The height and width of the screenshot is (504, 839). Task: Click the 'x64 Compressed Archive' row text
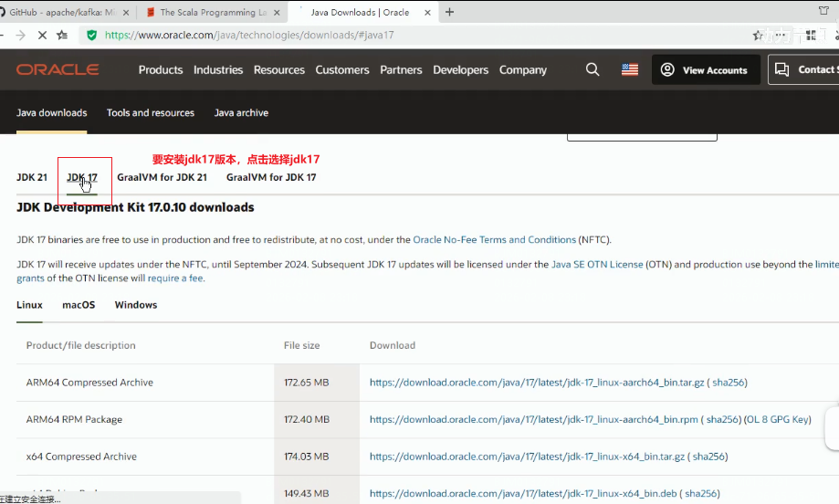(x=81, y=457)
